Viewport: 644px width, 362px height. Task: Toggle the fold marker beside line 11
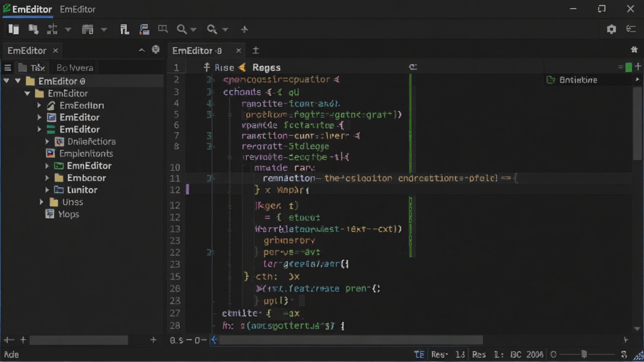point(209,178)
